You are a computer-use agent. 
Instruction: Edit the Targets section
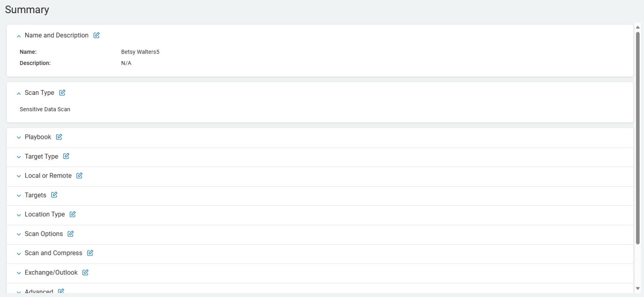coord(54,195)
